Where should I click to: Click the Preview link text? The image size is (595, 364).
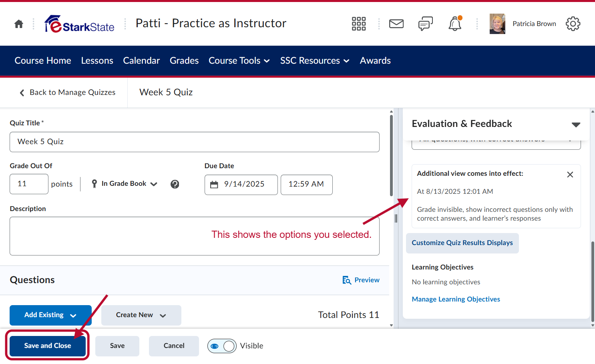pyautogui.click(x=367, y=280)
